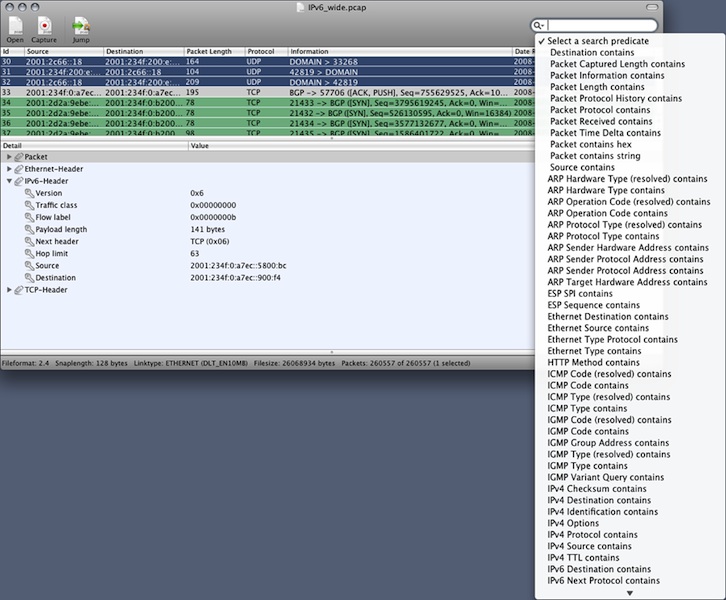Image resolution: width=726 pixels, height=600 pixels.
Task: Click the search magnifier icon
Action: [539, 26]
